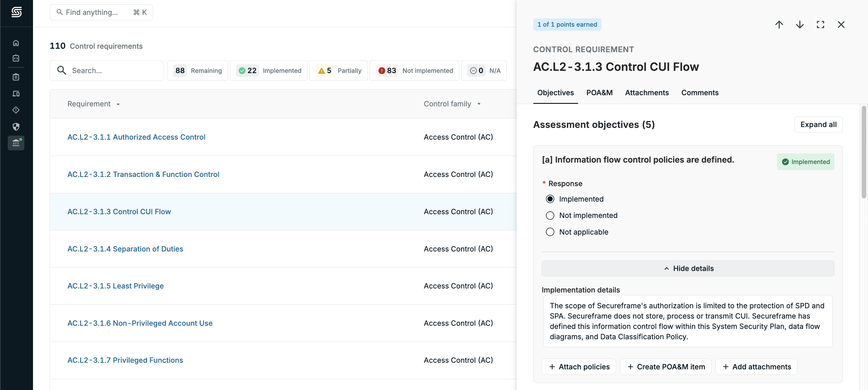The height and width of the screenshot is (390, 868).
Task: Filter by 22 Implemented
Action: pyautogui.click(x=269, y=71)
